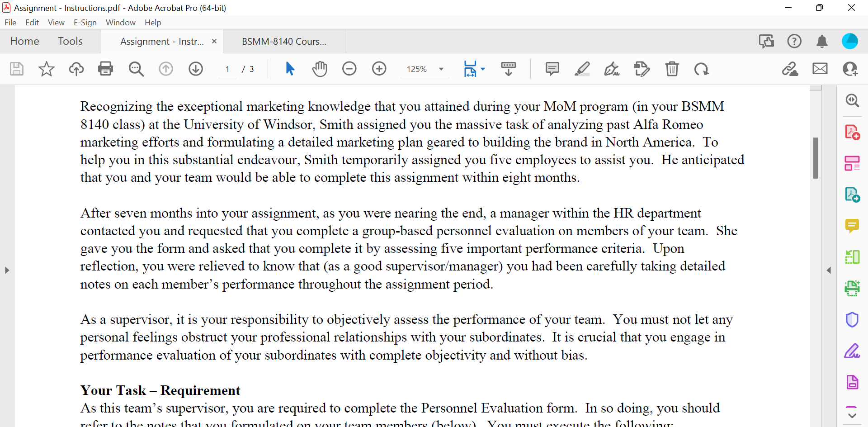Zoom in with the plus circle

[x=379, y=69]
